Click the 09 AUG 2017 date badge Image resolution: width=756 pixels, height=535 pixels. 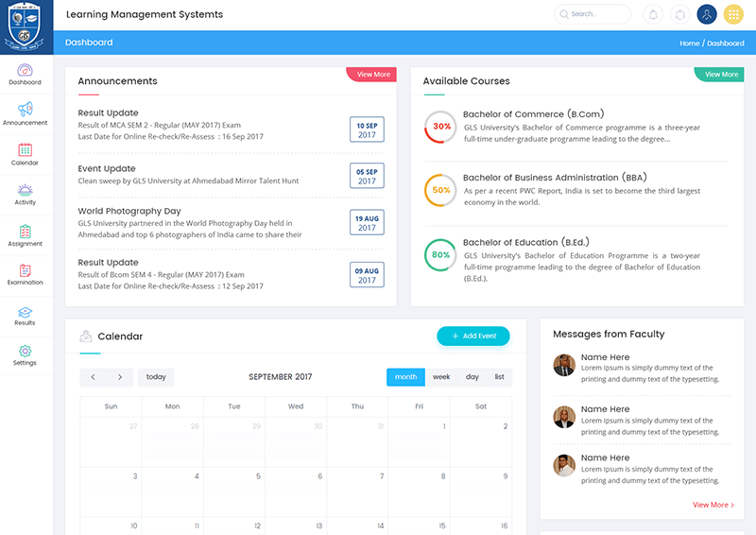(367, 274)
